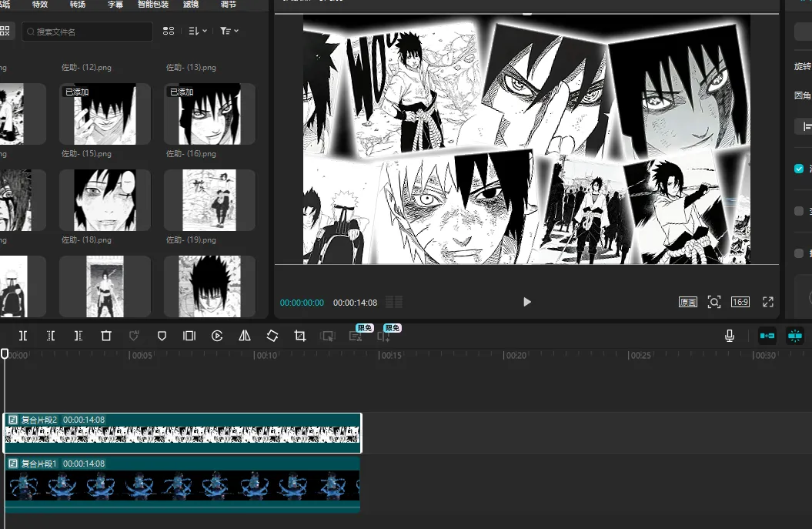Open the 智能包装 tab
The image size is (812, 529).
pos(153,4)
